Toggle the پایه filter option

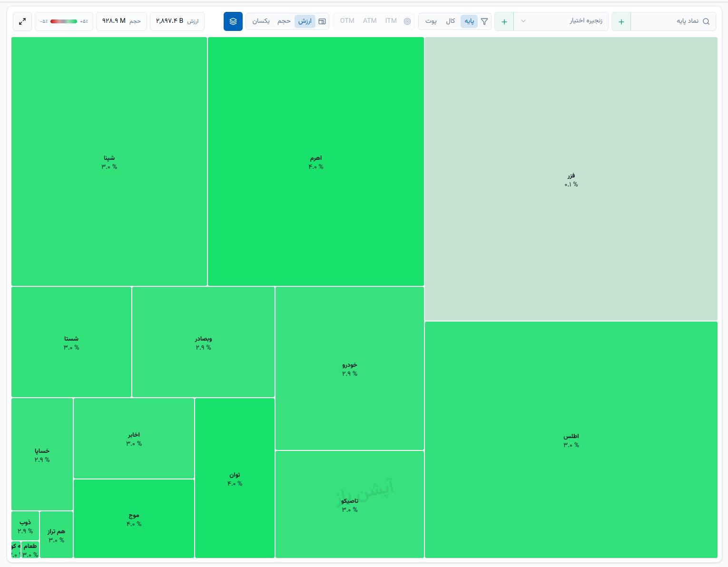tap(469, 21)
